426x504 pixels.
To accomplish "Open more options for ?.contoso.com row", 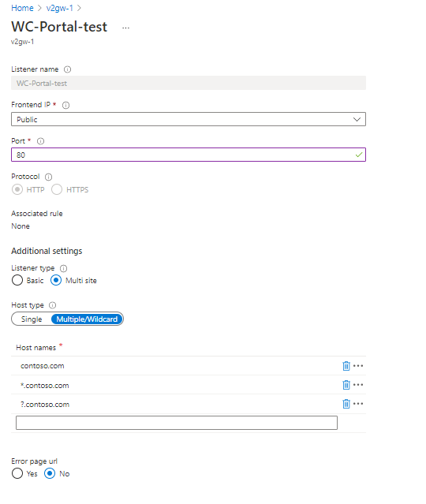I will (x=358, y=404).
